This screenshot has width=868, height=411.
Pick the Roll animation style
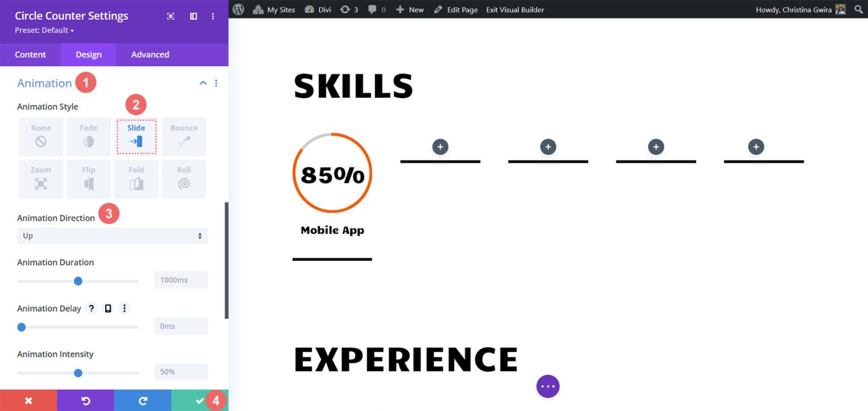(x=184, y=178)
